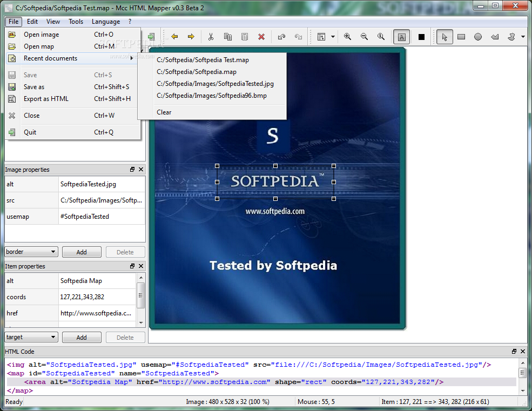The image size is (532, 411).
Task: Click the HTML Code panel vertical scrollbar
Action: (522, 377)
